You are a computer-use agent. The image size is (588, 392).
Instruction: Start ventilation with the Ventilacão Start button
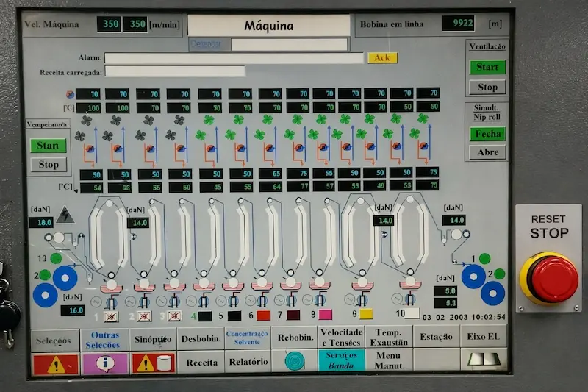(x=487, y=67)
